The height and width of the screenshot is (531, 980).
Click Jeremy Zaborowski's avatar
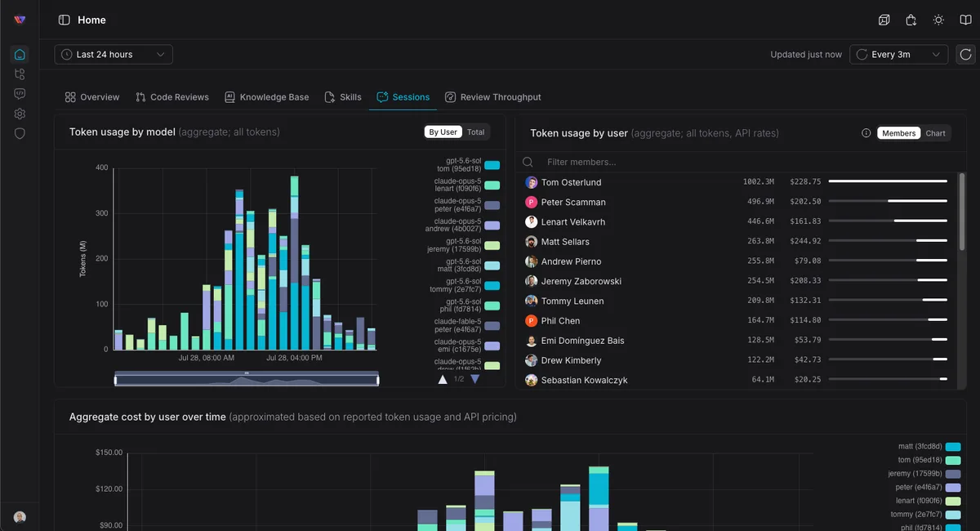click(x=531, y=281)
